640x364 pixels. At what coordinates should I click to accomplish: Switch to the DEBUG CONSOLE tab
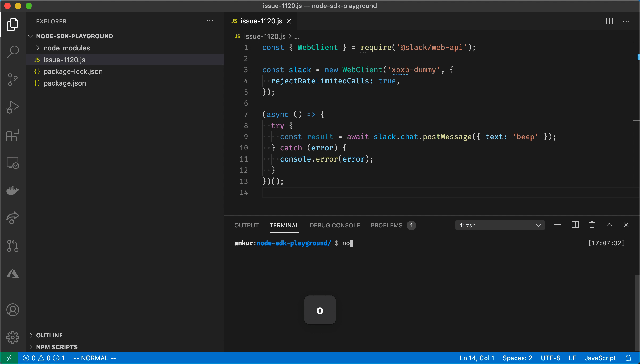[x=335, y=225]
